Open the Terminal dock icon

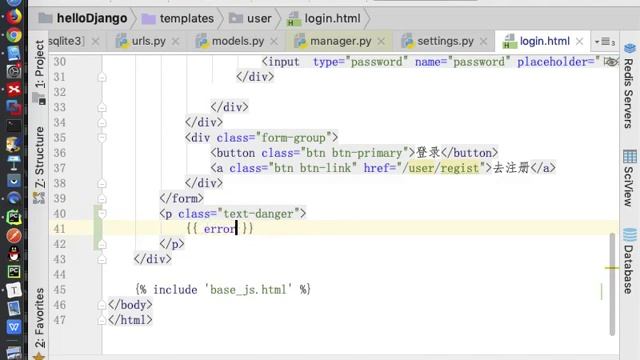click(x=14, y=126)
